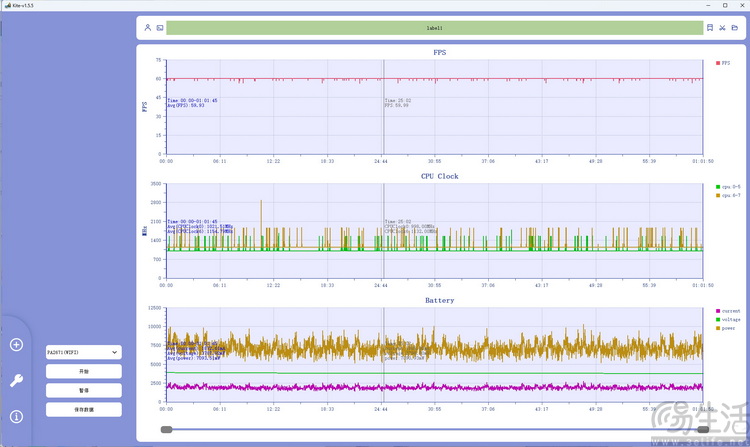Click the image icon beside user icon
Screen dimensions: 750x447
159,28
